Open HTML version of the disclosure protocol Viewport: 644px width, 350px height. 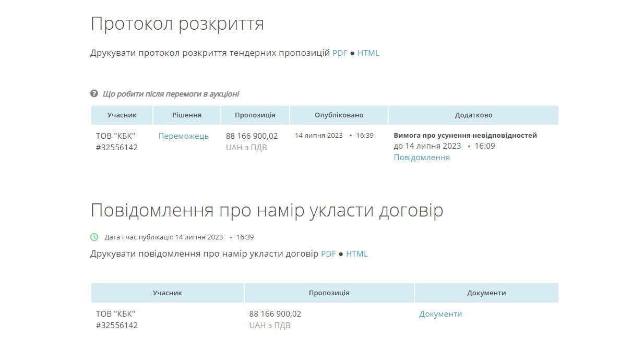(369, 53)
